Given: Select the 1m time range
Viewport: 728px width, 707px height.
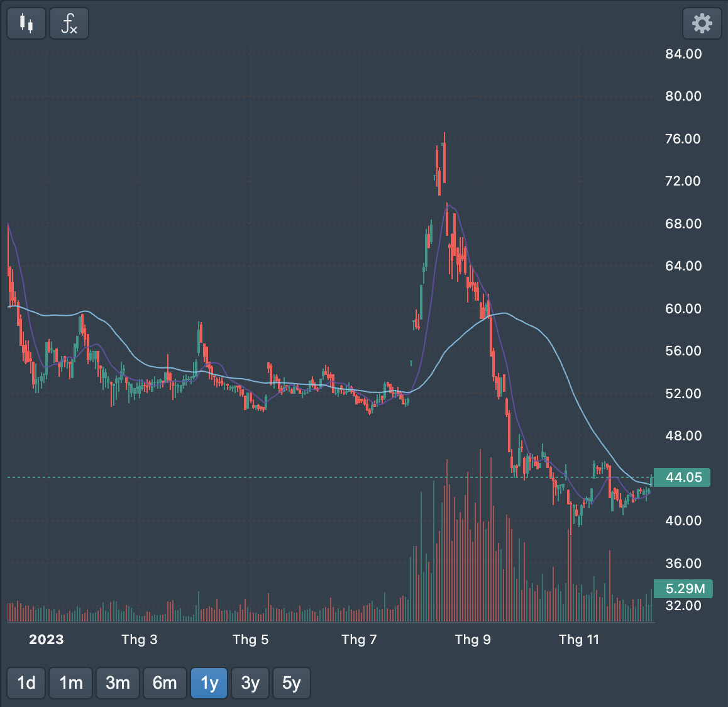Looking at the screenshot, I should tap(71, 683).
